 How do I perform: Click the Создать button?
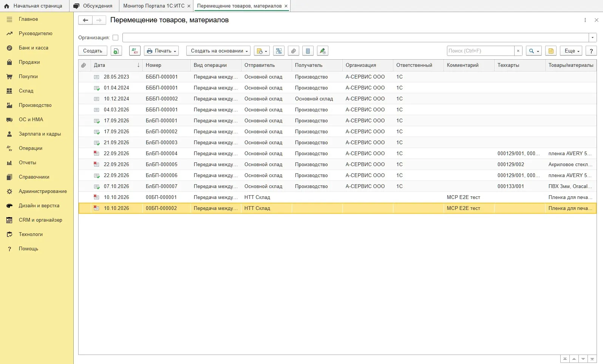pyautogui.click(x=93, y=51)
